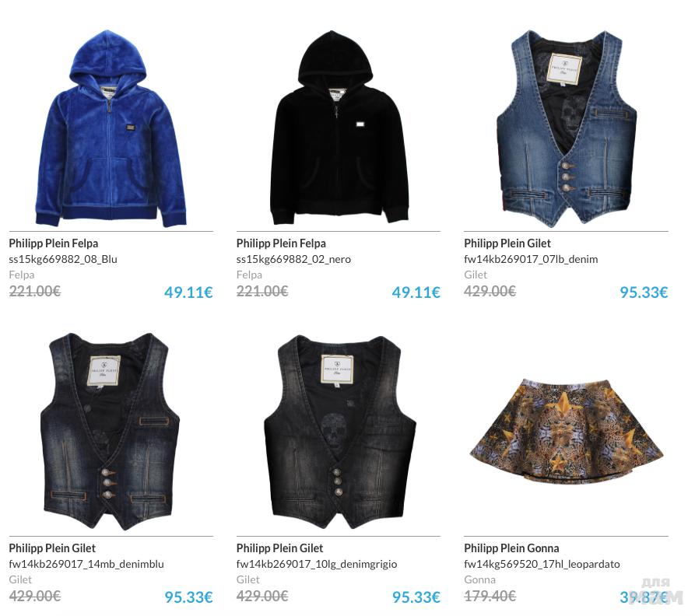
Task: Select product code ss15kg669882_08_Blu
Action: 63,259
